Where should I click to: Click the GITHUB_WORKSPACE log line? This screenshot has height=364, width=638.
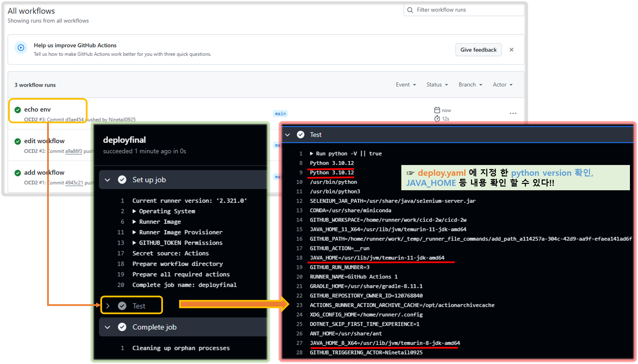point(388,220)
